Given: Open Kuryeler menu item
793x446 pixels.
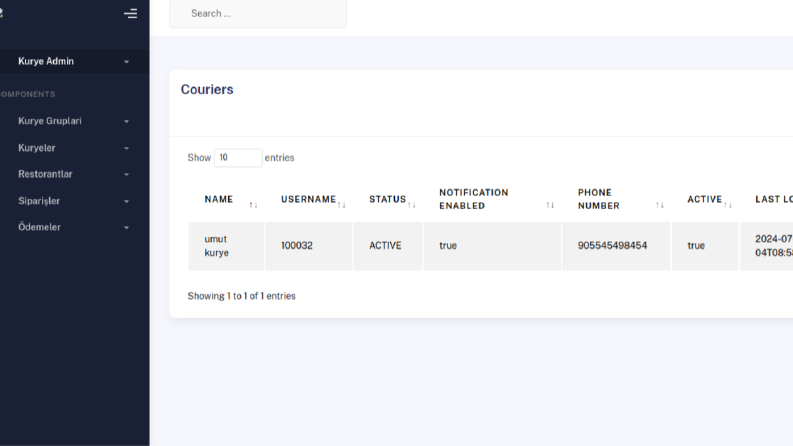Looking at the screenshot, I should [36, 148].
